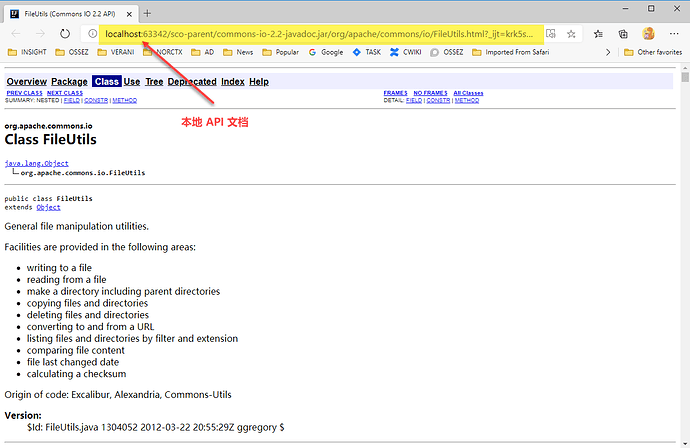Close the FileUtils browser tab
The image size is (690, 448).
click(129, 14)
